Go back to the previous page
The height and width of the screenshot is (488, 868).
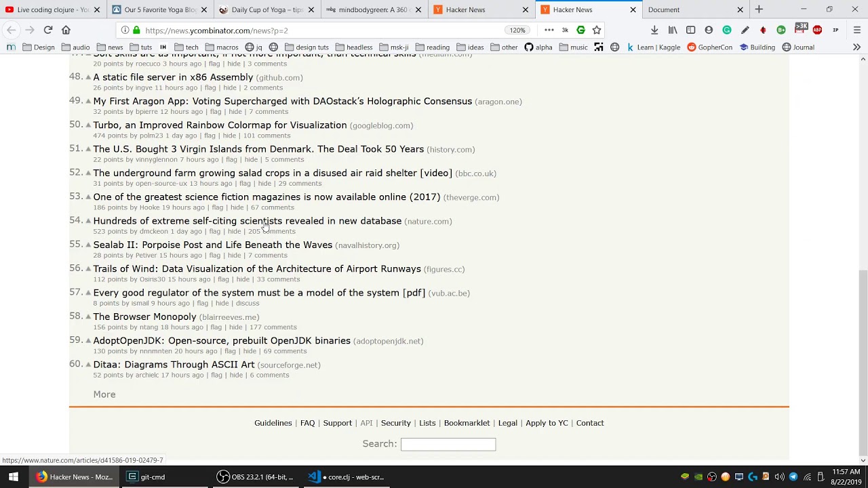(x=12, y=30)
